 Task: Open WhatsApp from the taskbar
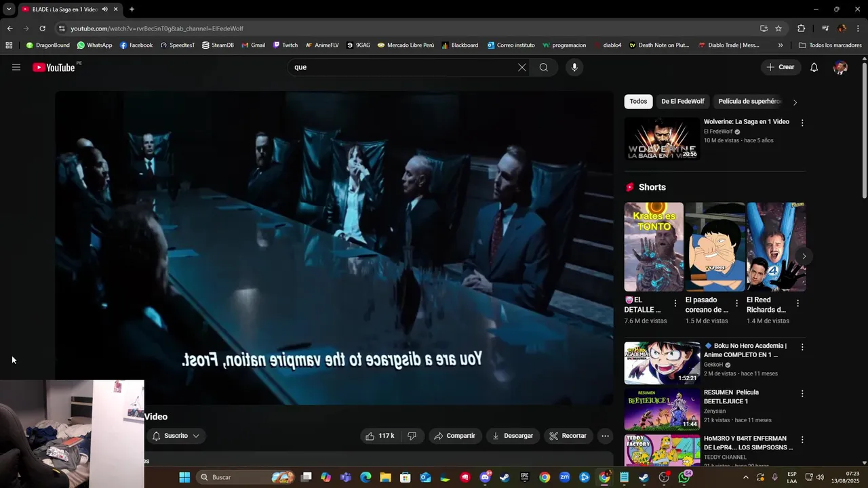tap(684, 477)
